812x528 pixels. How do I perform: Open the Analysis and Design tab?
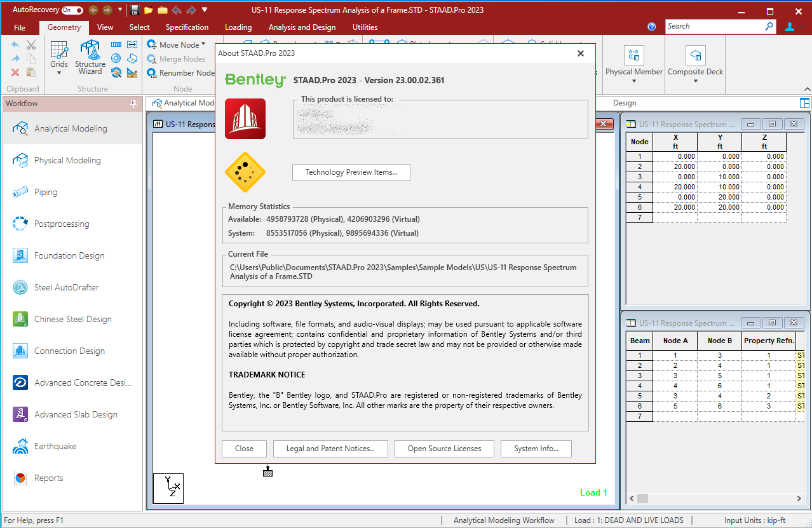(x=302, y=27)
